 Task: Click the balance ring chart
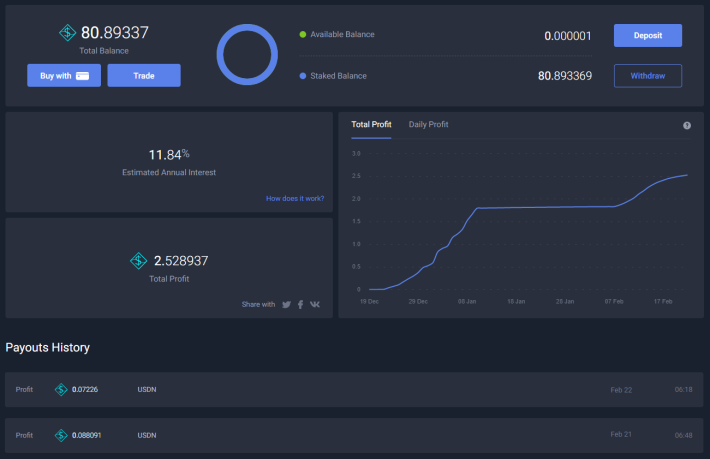click(x=247, y=55)
